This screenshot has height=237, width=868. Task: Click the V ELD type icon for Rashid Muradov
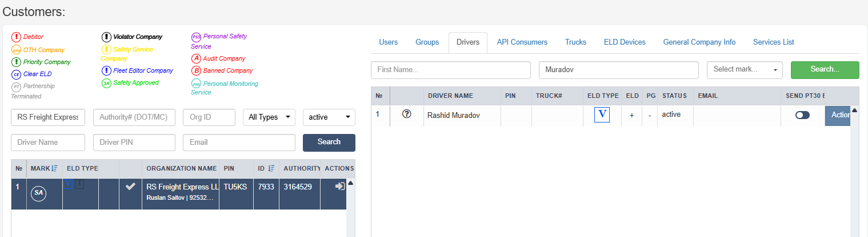pyautogui.click(x=602, y=114)
